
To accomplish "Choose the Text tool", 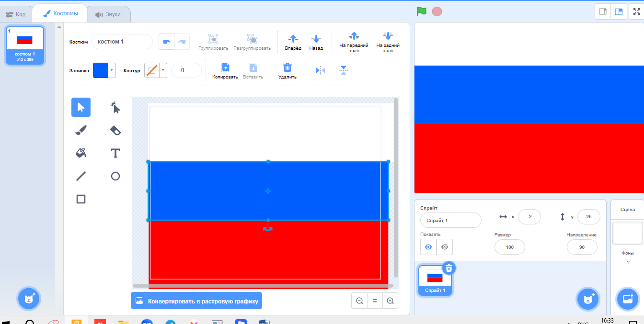I will coord(115,153).
